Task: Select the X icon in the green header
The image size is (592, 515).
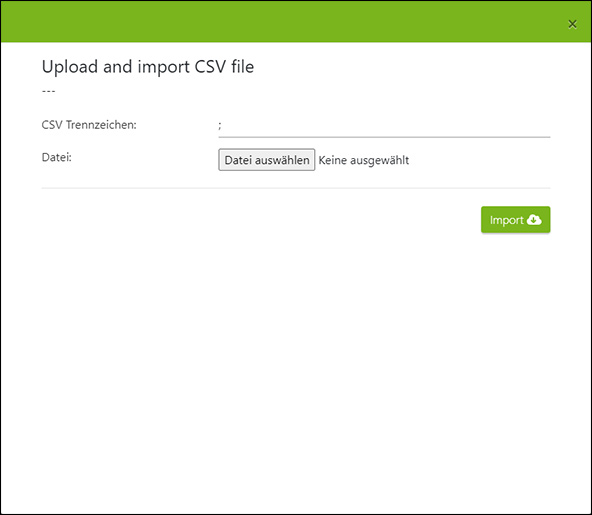Action: tap(572, 24)
